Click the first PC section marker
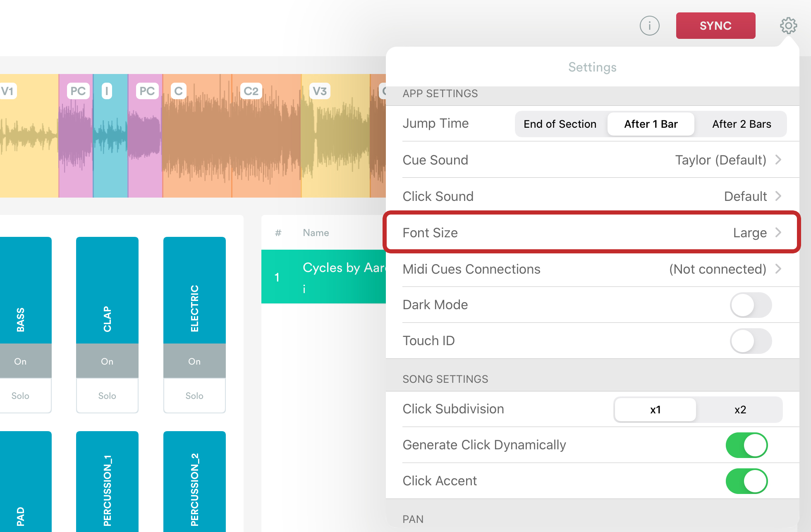Image resolution: width=811 pixels, height=532 pixels. pos(78,91)
